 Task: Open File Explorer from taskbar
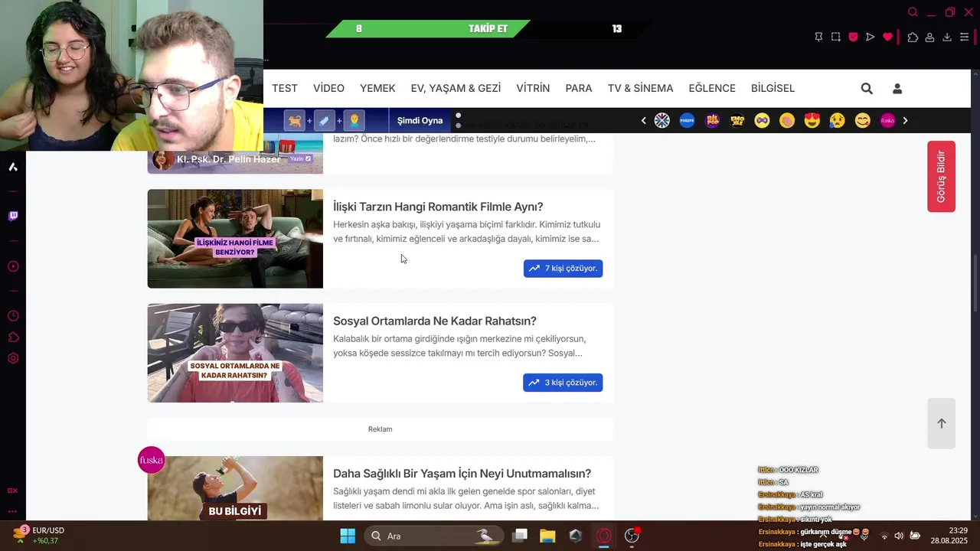click(547, 536)
